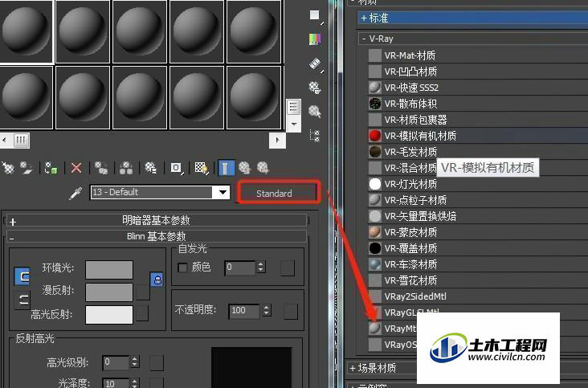This screenshot has width=588, height=388.
Task: Select VR-蒙皮材质 material
Action: tap(478, 232)
